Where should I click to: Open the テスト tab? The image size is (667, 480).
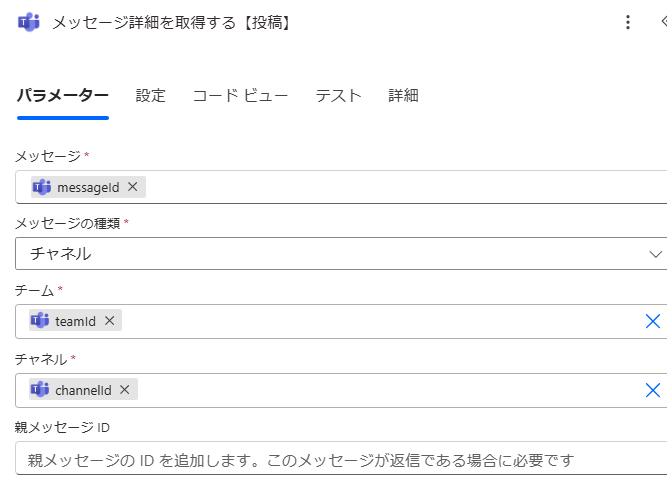pyautogui.click(x=338, y=96)
